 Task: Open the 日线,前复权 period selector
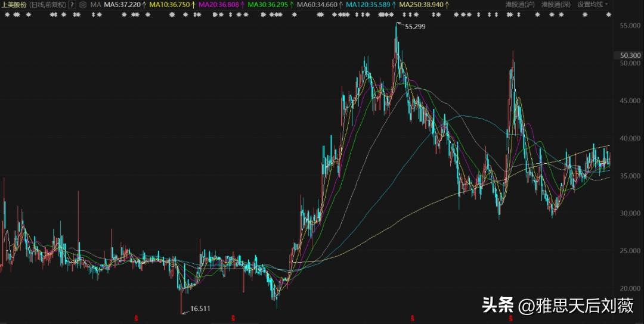click(x=47, y=5)
